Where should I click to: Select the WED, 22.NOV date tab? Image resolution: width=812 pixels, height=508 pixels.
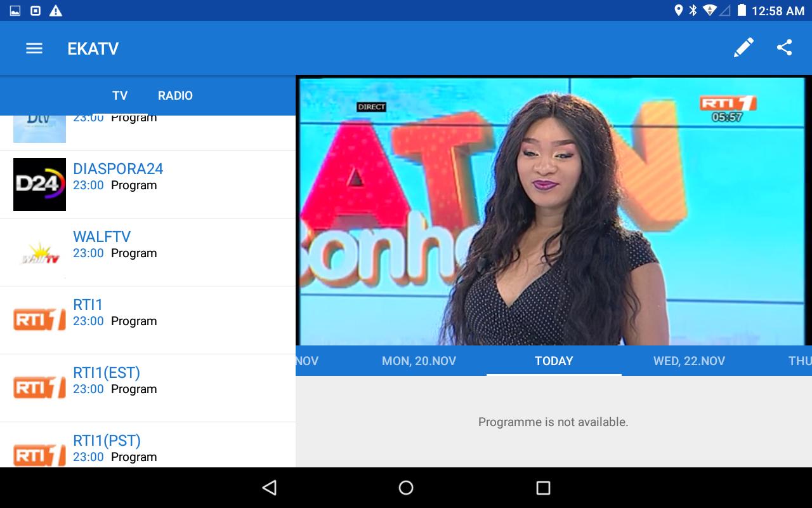tap(689, 361)
